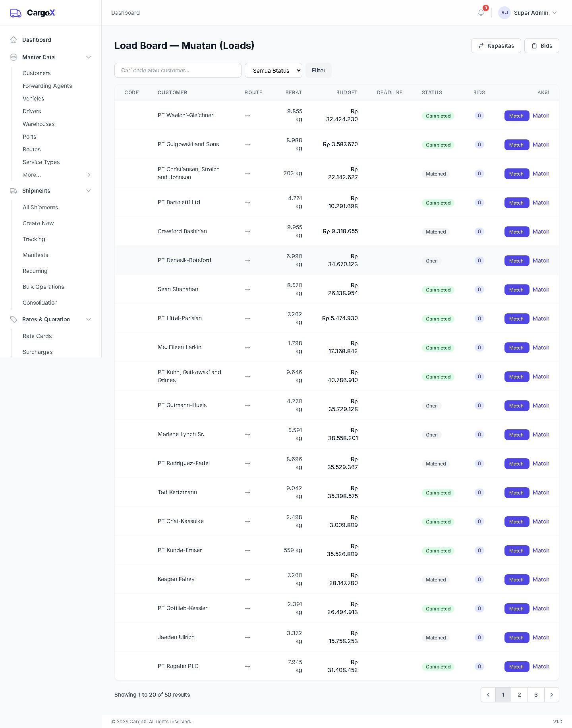Open Rate Cards in the sidebar

37,336
